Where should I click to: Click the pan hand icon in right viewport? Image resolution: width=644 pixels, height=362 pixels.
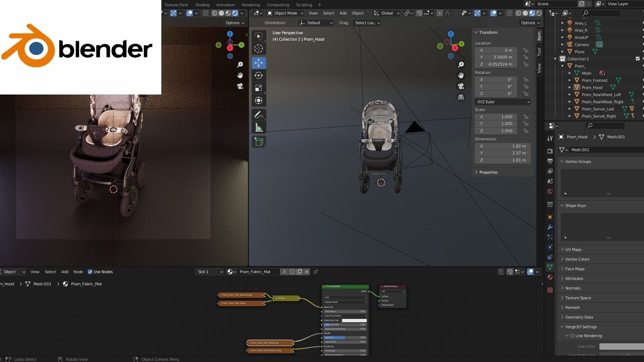[x=461, y=75]
